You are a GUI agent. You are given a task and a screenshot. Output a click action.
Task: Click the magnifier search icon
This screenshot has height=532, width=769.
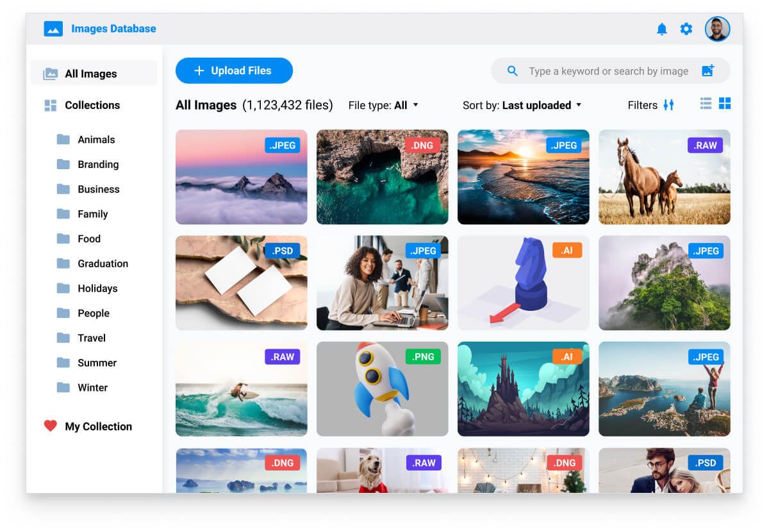click(x=513, y=71)
